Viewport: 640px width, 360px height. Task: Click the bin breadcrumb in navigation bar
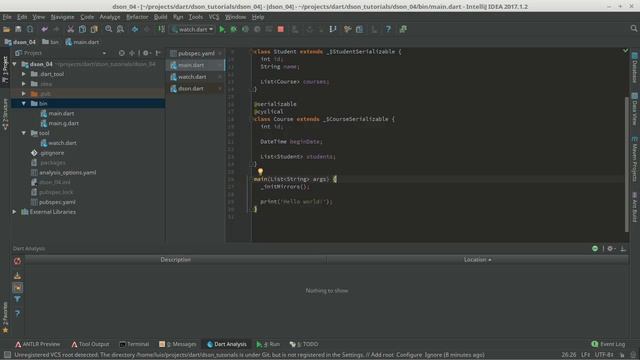(x=50, y=42)
